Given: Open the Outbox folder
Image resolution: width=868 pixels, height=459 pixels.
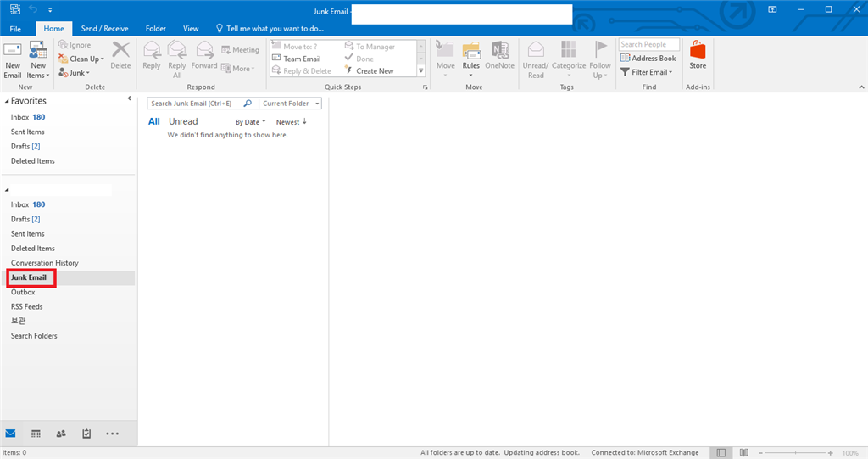Looking at the screenshot, I should [x=23, y=292].
